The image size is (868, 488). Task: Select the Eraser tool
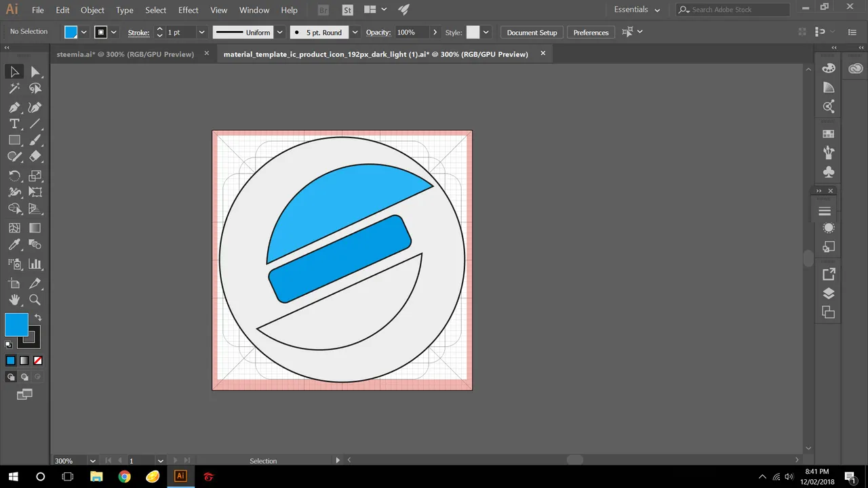(x=35, y=156)
